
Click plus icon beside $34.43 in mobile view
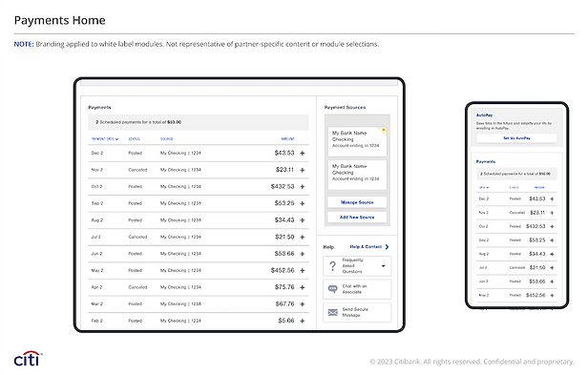[x=552, y=254]
